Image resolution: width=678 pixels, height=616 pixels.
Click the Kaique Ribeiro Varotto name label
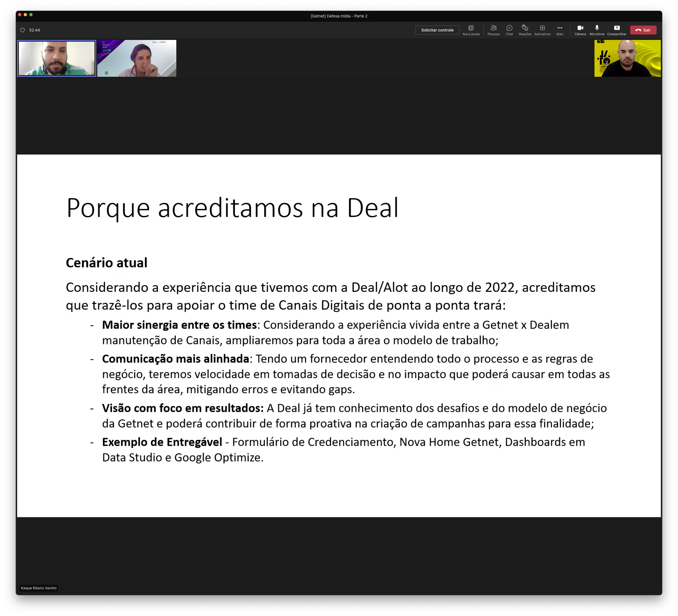click(39, 588)
